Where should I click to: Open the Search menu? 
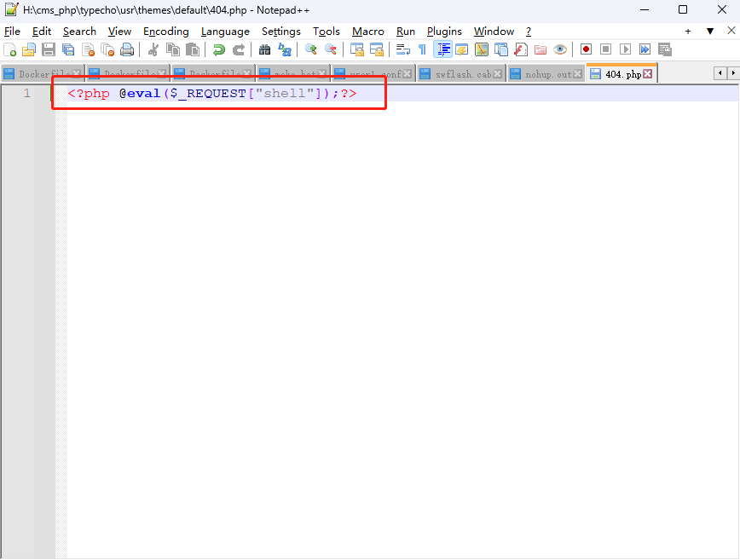coord(79,32)
